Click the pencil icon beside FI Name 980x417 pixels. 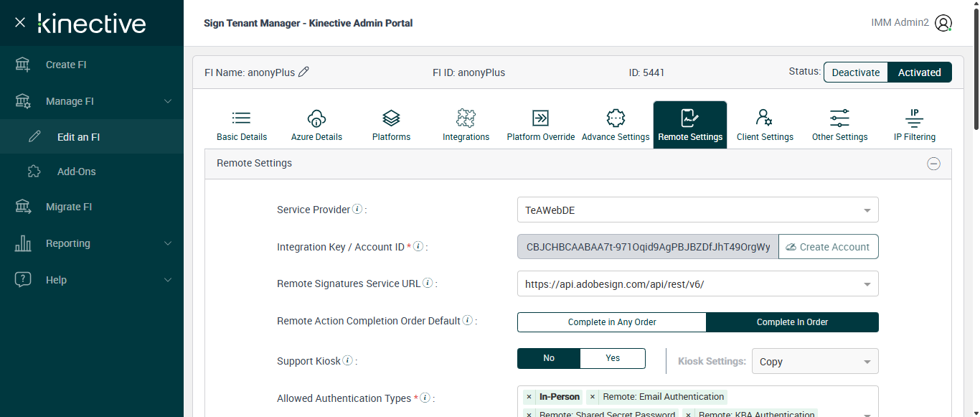(x=304, y=72)
